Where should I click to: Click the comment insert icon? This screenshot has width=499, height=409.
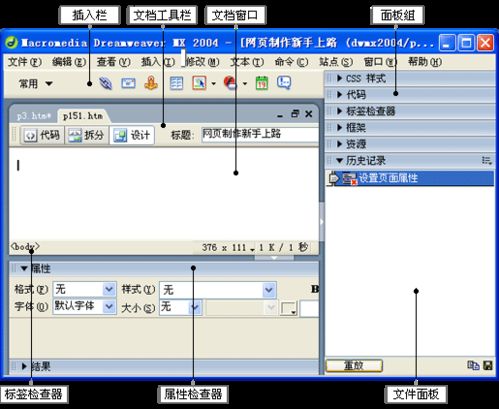(x=284, y=83)
